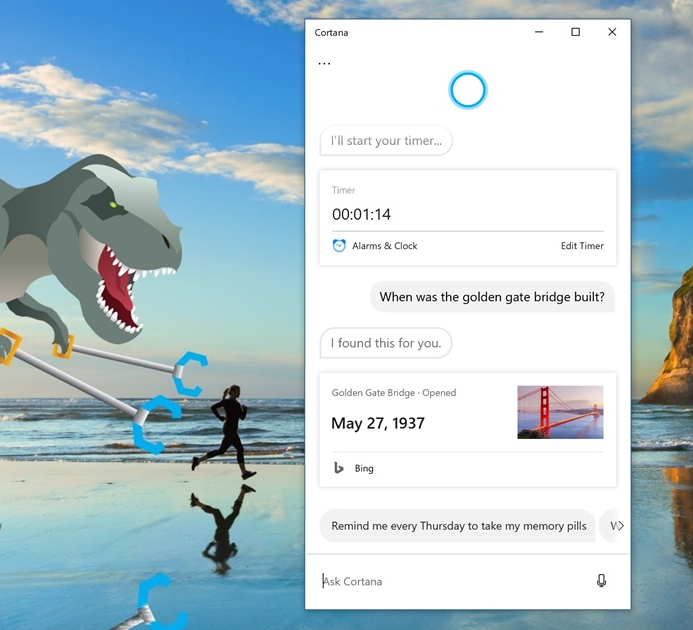Image resolution: width=693 pixels, height=630 pixels.
Task: Click the Cortana listening ring icon
Action: click(x=467, y=90)
